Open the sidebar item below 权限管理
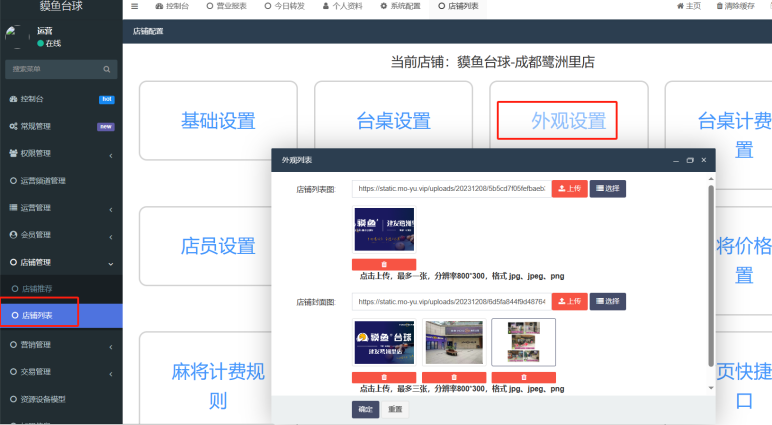772x425 pixels. coord(61,181)
